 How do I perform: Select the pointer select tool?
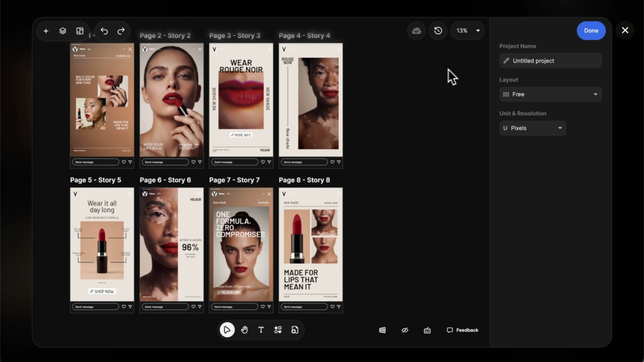pyautogui.click(x=227, y=330)
